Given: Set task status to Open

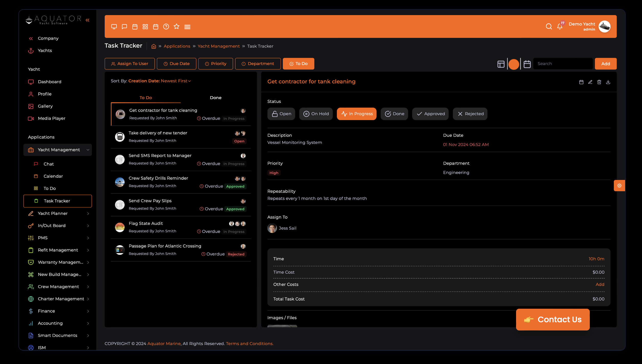Looking at the screenshot, I should [281, 114].
